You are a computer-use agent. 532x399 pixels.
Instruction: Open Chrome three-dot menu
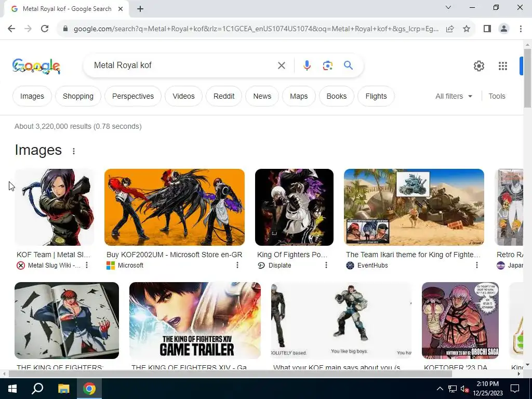pos(521,29)
